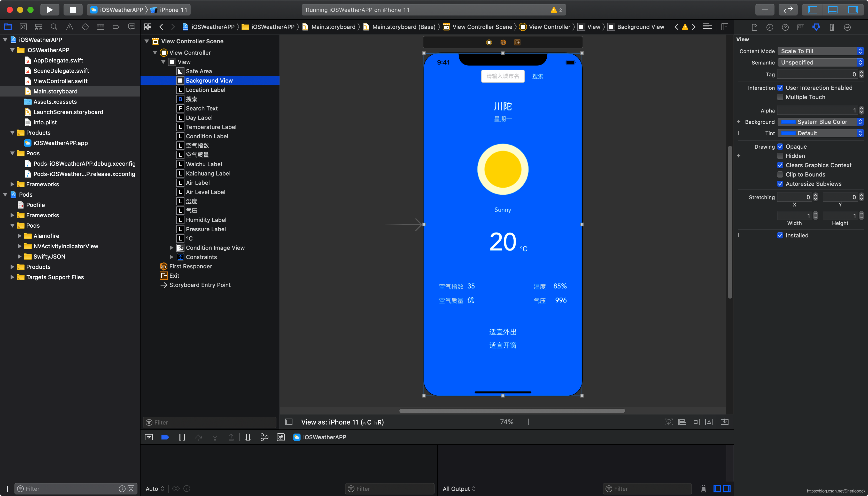Select Temperature Label in the document outline

[211, 127]
